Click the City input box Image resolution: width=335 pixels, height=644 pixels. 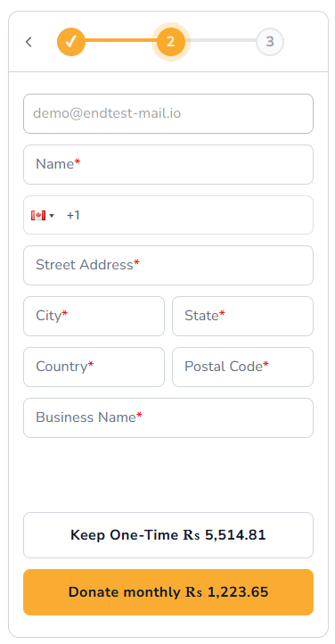point(94,317)
